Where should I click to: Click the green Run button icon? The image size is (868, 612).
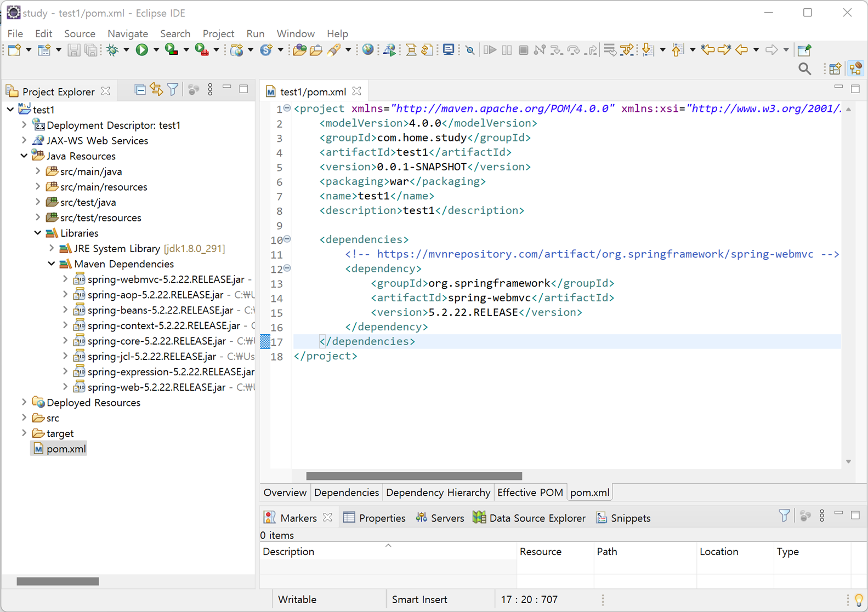click(x=142, y=50)
